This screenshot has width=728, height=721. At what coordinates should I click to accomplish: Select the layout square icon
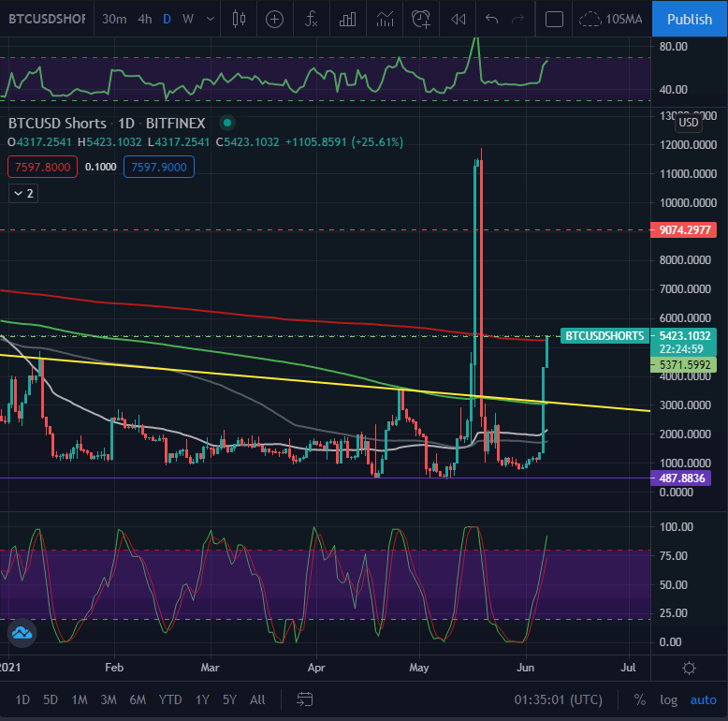[x=554, y=19]
